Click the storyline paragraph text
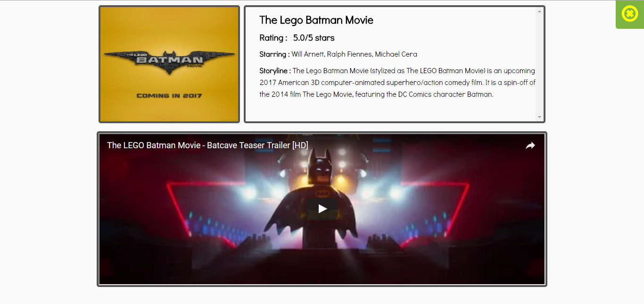 pyautogui.click(x=397, y=83)
